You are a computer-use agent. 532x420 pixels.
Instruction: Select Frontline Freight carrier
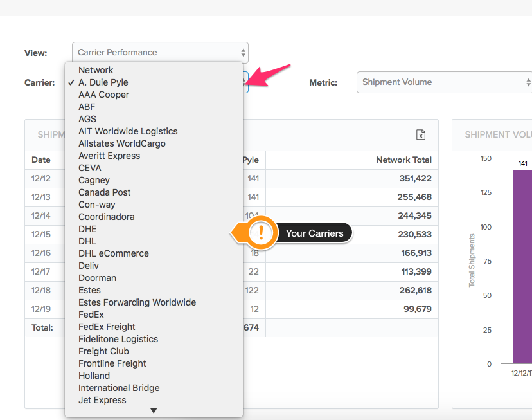coord(154,363)
